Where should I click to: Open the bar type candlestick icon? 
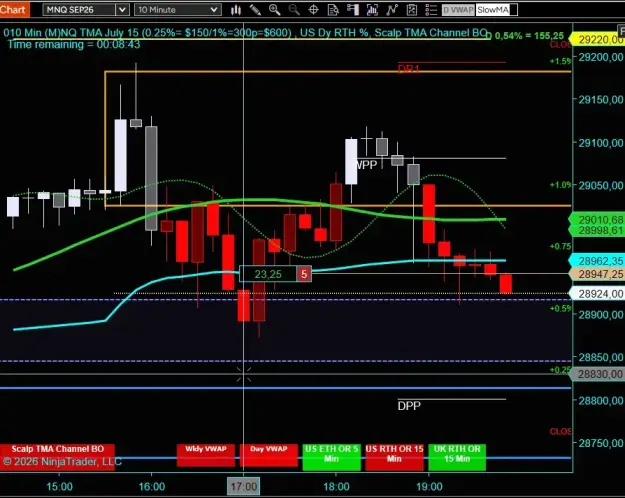coord(236,10)
